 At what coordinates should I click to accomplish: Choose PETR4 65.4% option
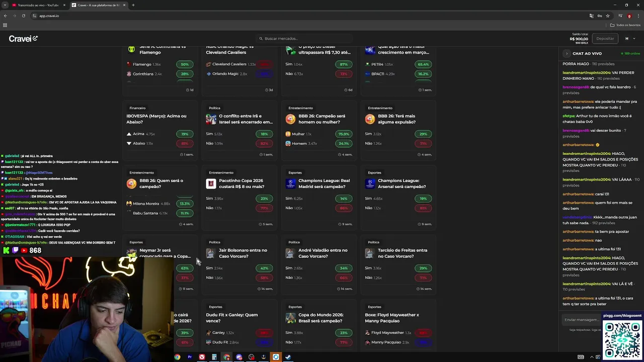(x=423, y=64)
